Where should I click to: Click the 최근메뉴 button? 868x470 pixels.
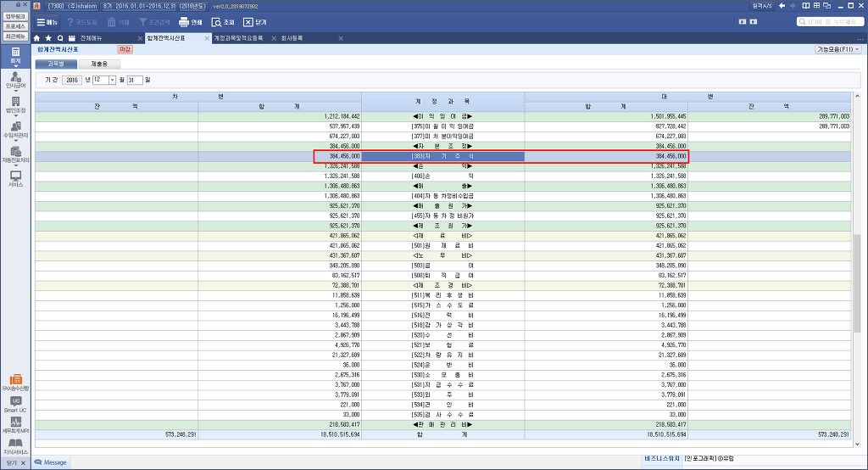click(15, 36)
